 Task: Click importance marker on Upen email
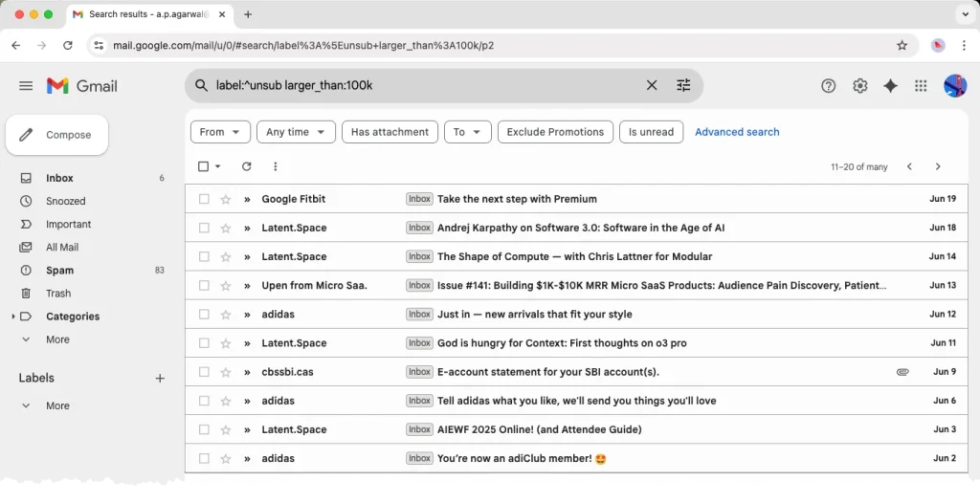click(247, 286)
